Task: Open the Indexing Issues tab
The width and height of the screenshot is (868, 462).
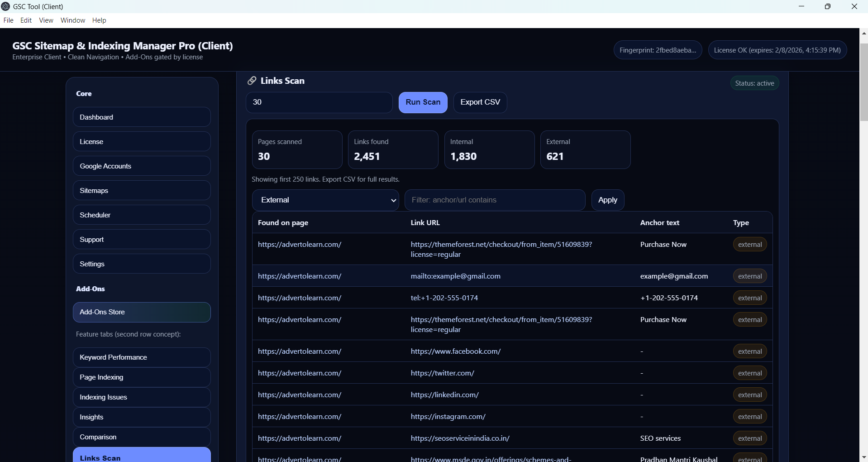Action: pos(141,397)
